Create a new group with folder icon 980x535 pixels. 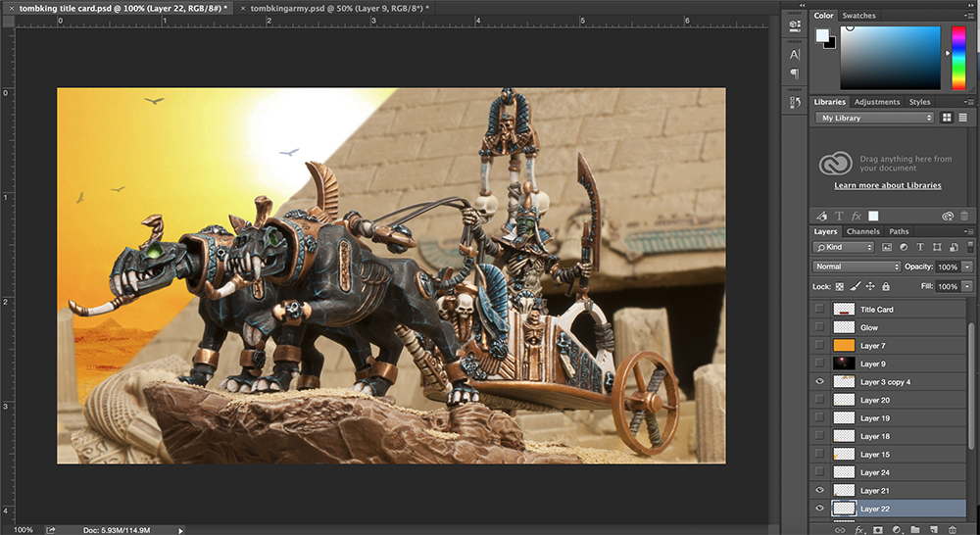click(914, 529)
